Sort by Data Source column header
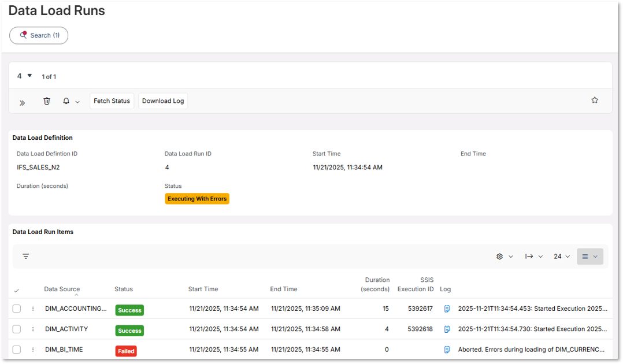 62,289
